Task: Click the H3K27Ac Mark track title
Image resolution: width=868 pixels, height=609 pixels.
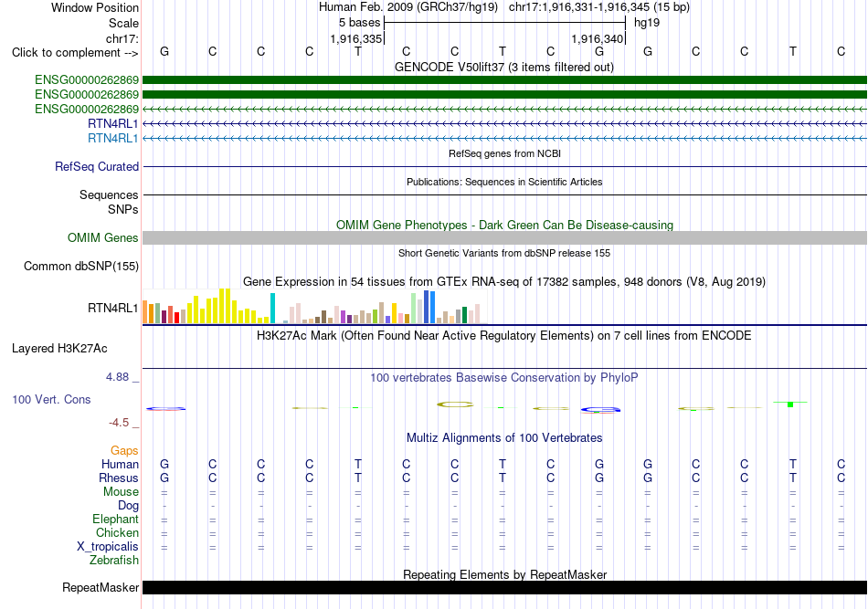Action: click(x=504, y=336)
